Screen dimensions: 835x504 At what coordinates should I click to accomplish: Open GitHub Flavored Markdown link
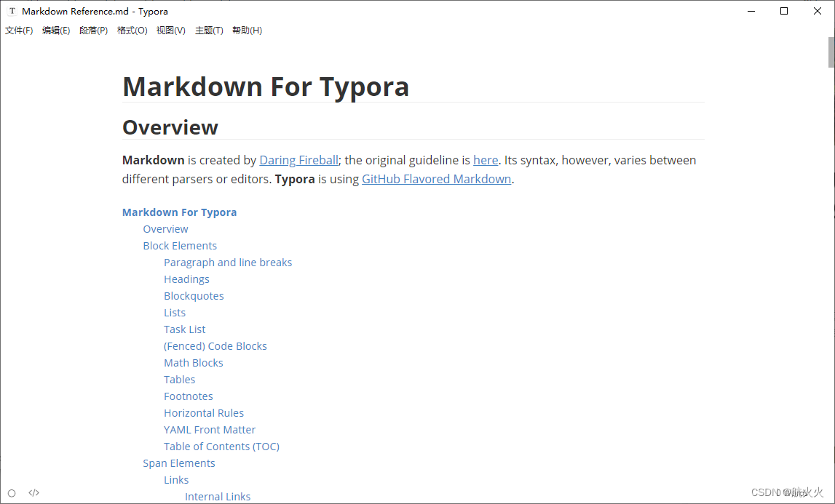pos(437,179)
